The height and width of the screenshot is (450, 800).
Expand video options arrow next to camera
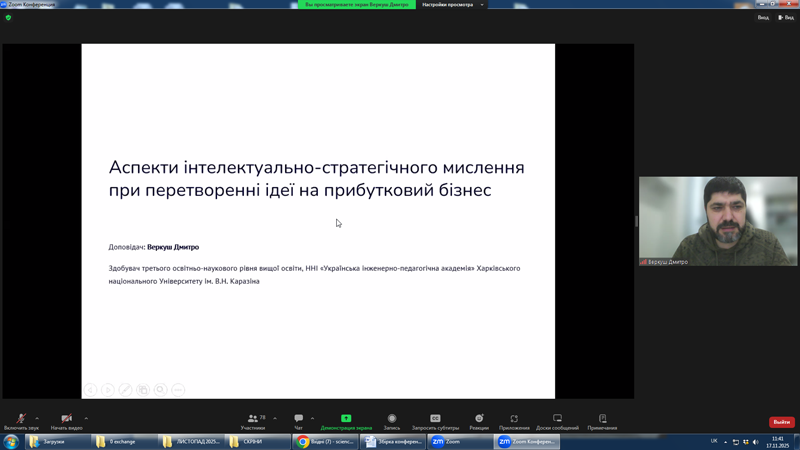[86, 418]
